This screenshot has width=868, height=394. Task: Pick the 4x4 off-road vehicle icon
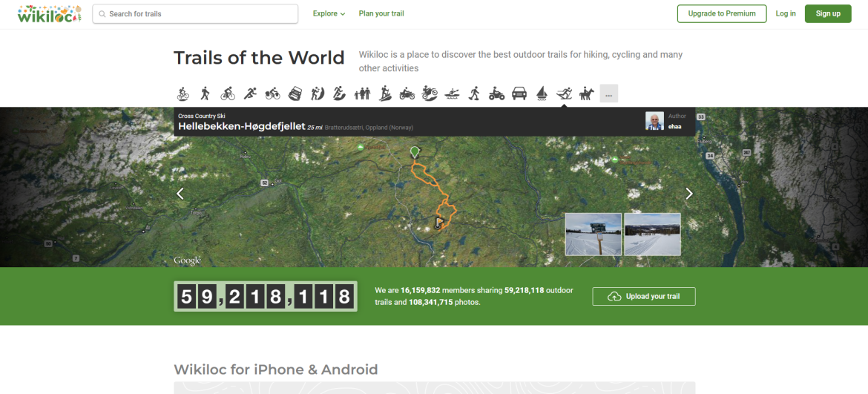(x=295, y=93)
